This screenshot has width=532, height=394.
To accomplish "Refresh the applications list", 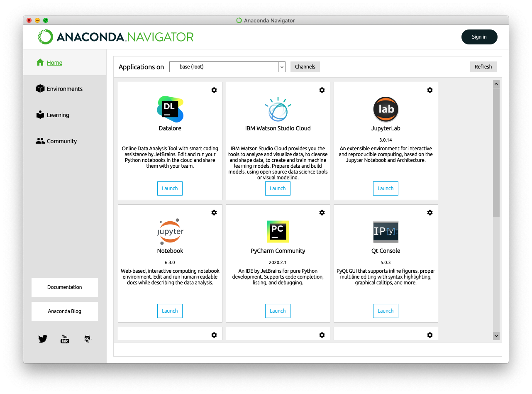I will (x=483, y=67).
